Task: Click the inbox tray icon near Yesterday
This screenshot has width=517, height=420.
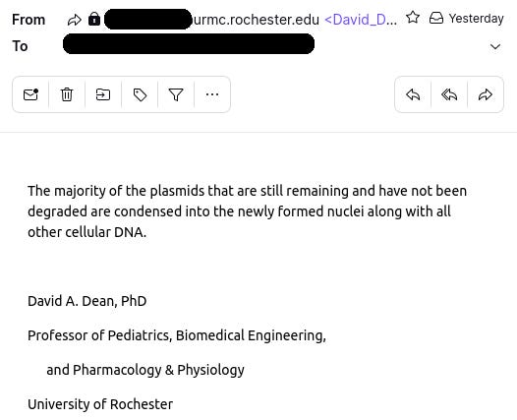Action: pyautogui.click(x=436, y=18)
